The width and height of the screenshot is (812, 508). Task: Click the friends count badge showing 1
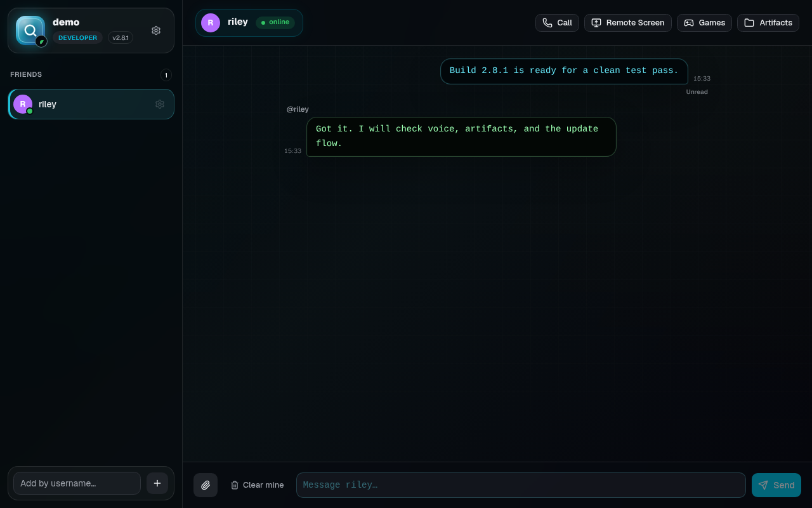(x=166, y=75)
